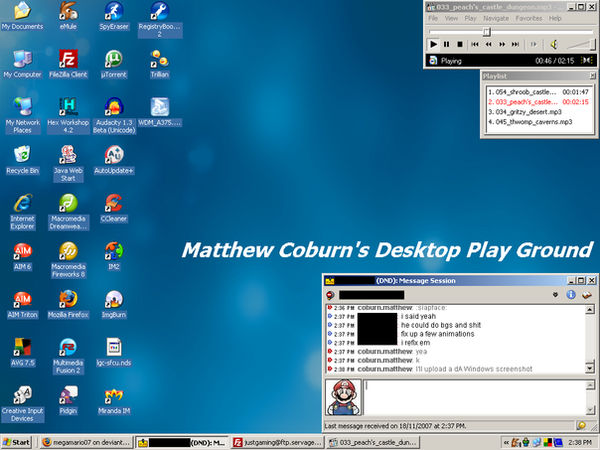Switch to megamario07 Firefox taskbar button
Screen dimensions: 600x450
point(86,443)
